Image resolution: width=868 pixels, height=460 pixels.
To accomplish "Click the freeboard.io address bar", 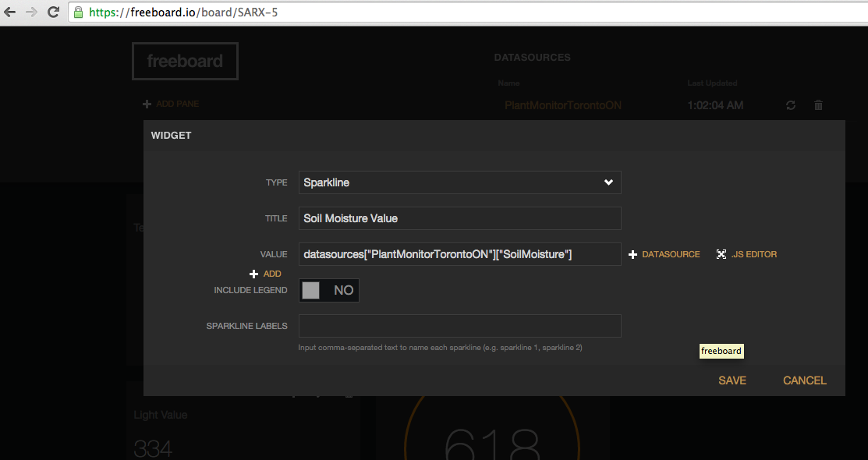I will 468,12.
